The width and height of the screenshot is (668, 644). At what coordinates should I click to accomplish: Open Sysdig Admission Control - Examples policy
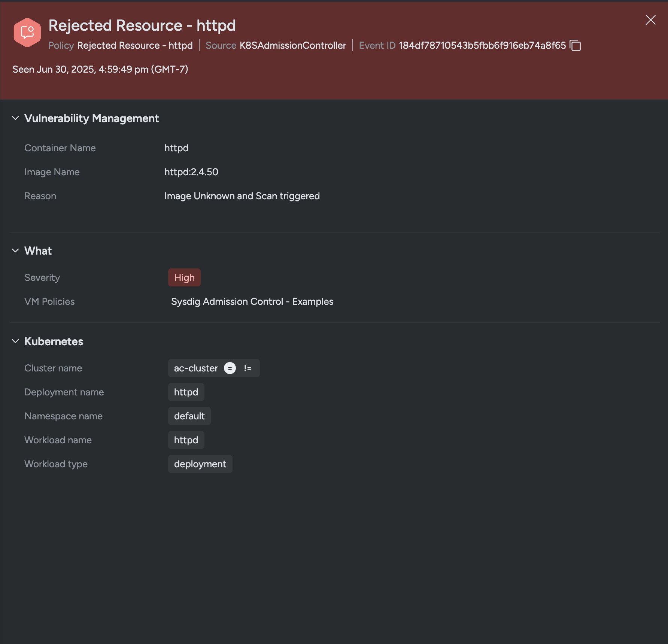click(252, 301)
